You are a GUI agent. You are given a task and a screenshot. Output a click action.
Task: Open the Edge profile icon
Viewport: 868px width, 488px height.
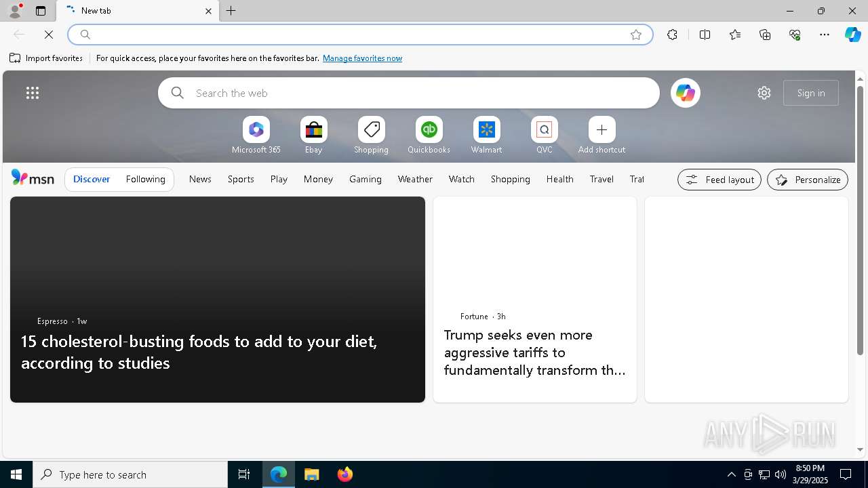14,11
